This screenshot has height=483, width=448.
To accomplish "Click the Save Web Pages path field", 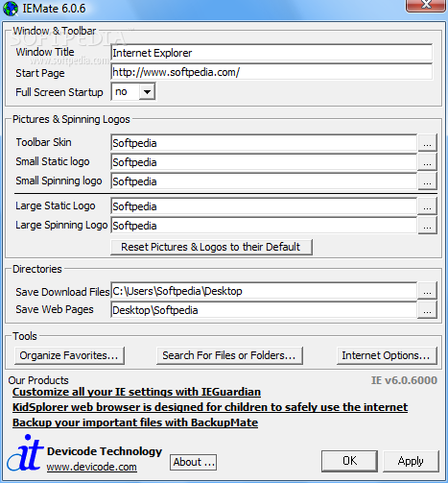I will click(x=264, y=310).
